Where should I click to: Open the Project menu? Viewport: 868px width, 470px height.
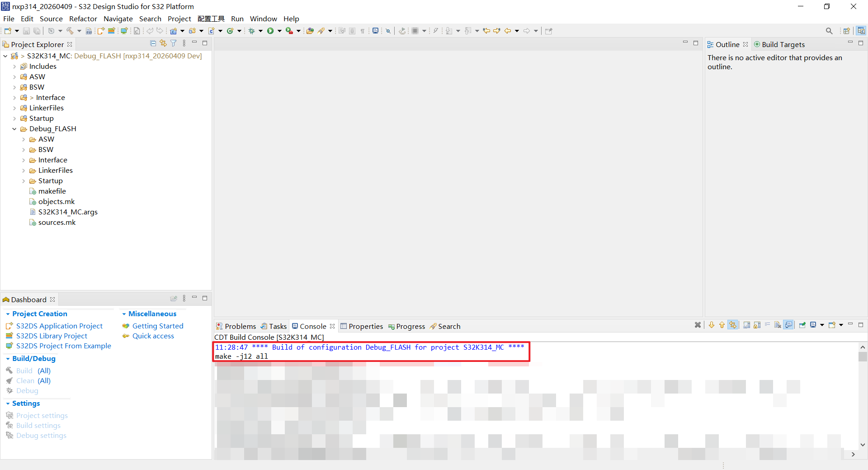point(179,19)
